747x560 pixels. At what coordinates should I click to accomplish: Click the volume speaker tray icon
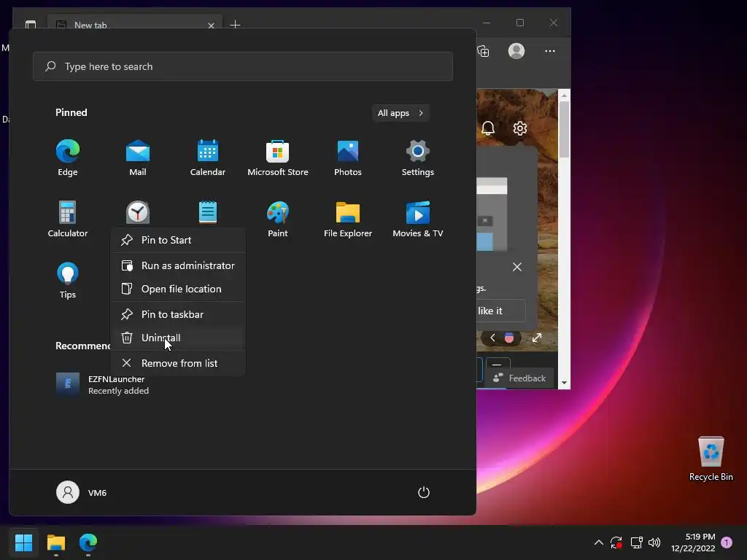654,542
